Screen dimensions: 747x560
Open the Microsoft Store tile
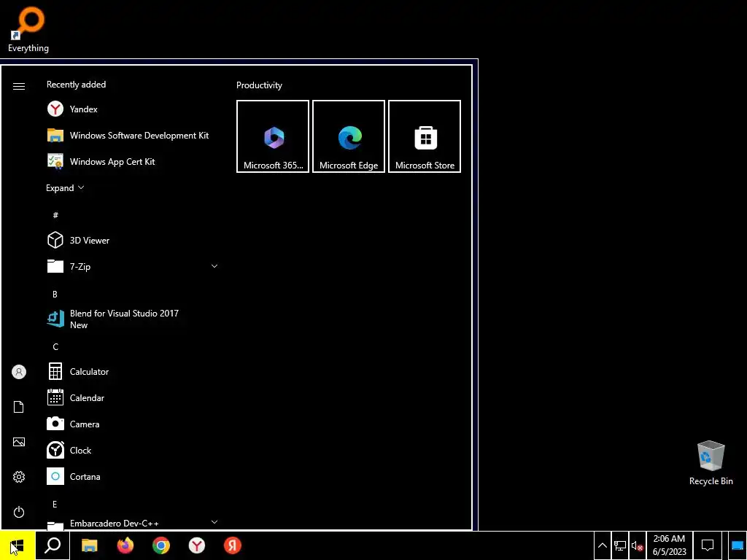click(x=425, y=136)
